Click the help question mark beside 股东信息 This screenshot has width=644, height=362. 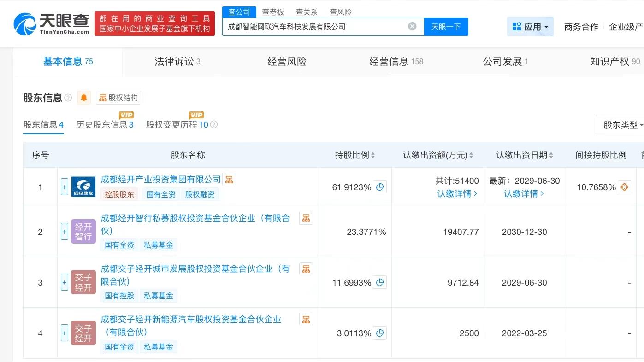(x=68, y=97)
